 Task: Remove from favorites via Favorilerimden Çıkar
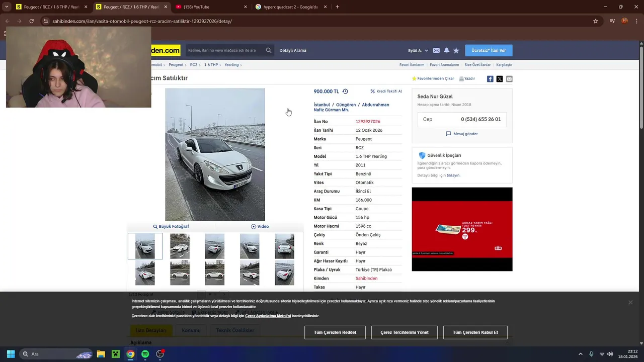pos(433,78)
